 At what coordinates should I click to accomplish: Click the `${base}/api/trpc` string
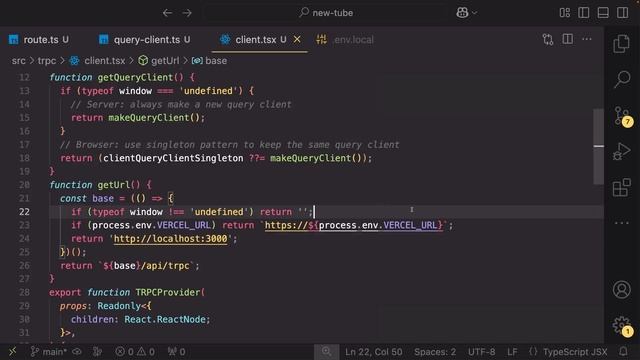(146, 265)
